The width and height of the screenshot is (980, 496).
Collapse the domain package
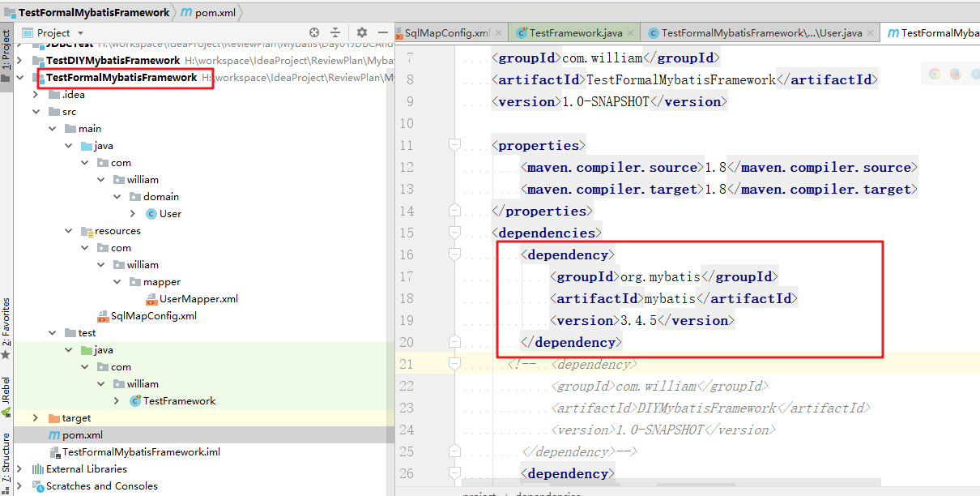tap(117, 197)
